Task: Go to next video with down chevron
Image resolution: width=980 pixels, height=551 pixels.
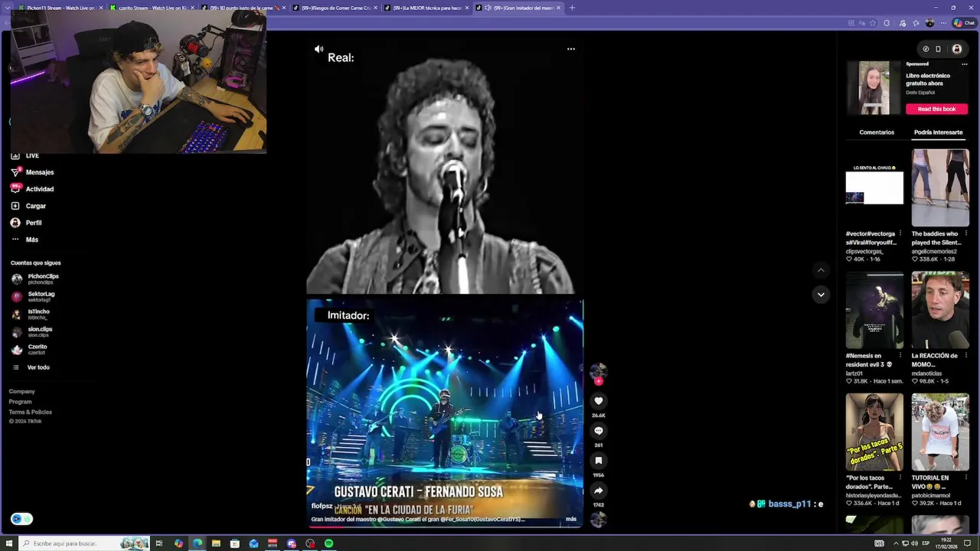Action: click(821, 295)
